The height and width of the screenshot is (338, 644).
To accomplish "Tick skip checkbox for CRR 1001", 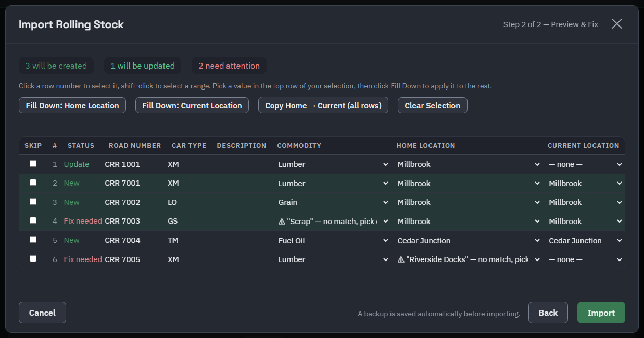I will pyautogui.click(x=33, y=164).
